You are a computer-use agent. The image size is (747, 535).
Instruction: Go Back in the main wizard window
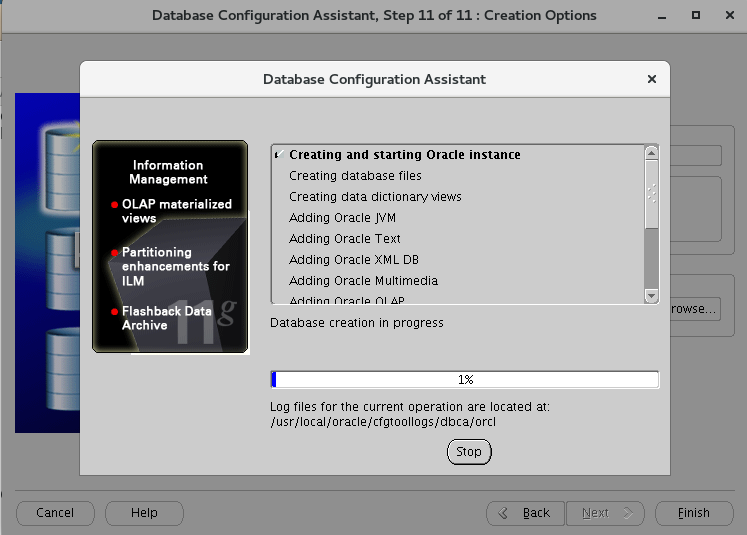coord(525,513)
